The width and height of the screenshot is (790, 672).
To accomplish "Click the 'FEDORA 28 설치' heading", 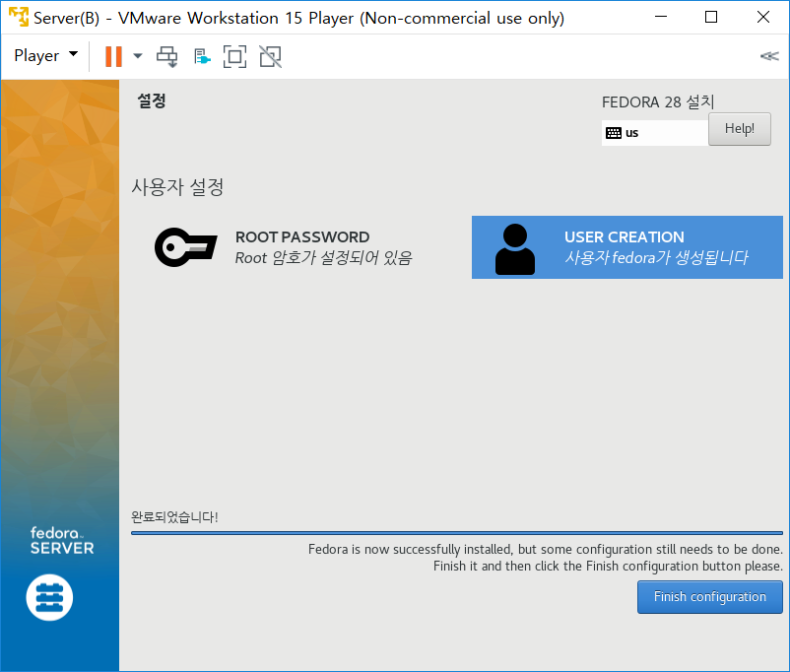I will [x=658, y=101].
